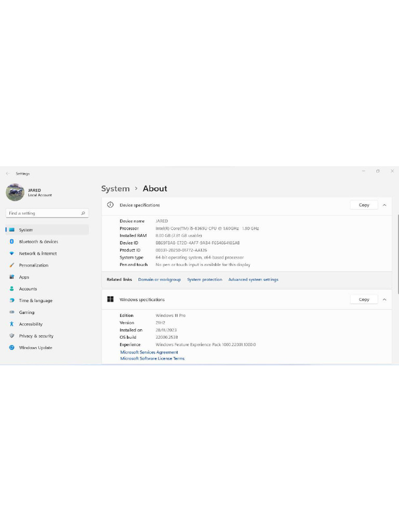Click the Device name value JARED
The image size is (399, 532).
162,221
